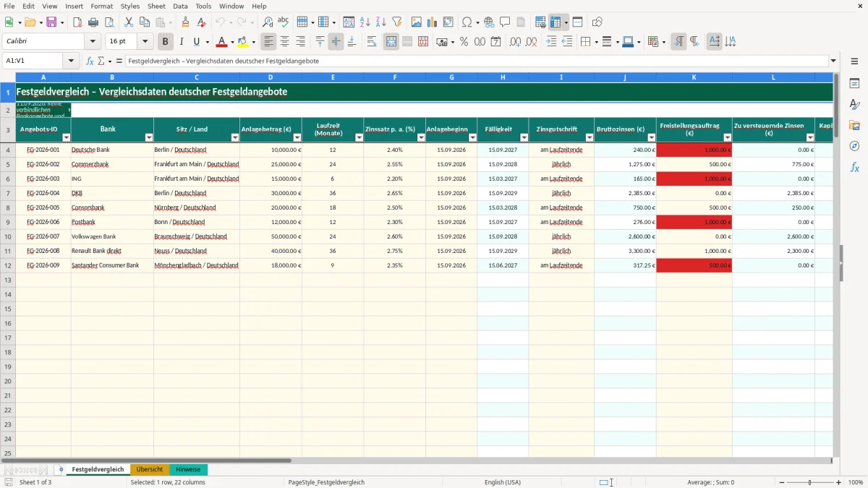Select row 7 header
This screenshot has height=488, width=868.
click(8, 193)
